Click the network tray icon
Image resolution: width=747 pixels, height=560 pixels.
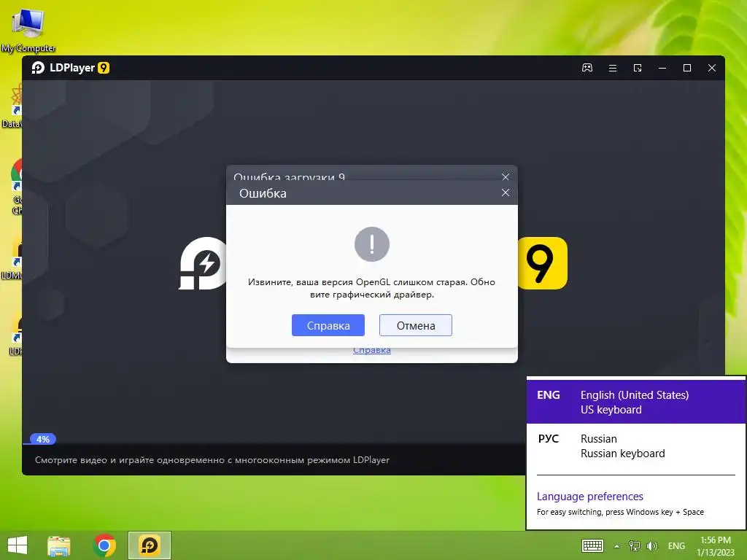pos(634,545)
